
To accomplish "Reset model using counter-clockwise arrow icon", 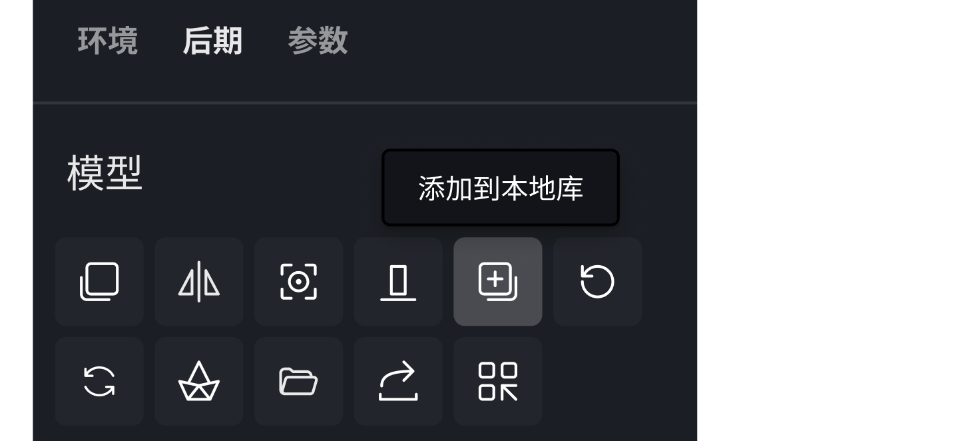I will pos(597,281).
